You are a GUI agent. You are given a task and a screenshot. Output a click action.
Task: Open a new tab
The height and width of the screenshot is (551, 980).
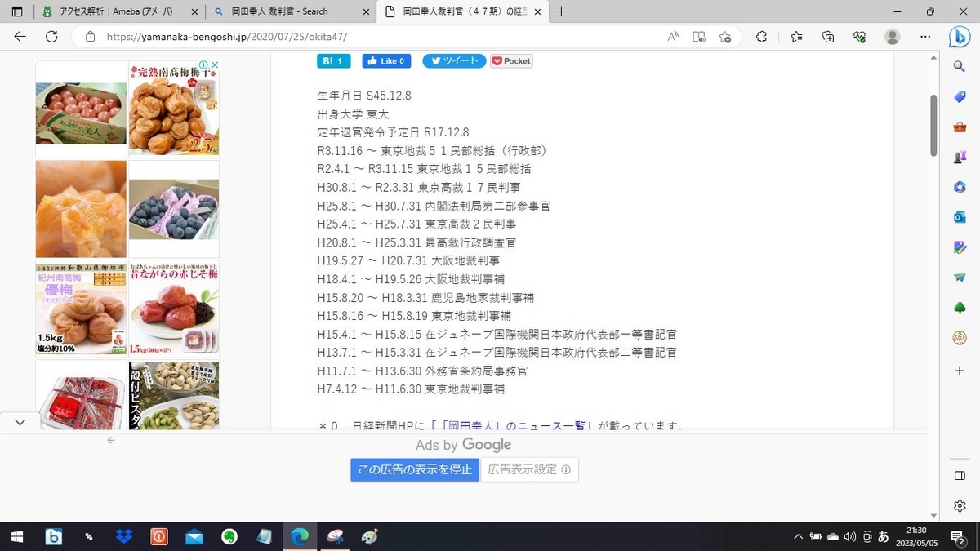(x=561, y=11)
